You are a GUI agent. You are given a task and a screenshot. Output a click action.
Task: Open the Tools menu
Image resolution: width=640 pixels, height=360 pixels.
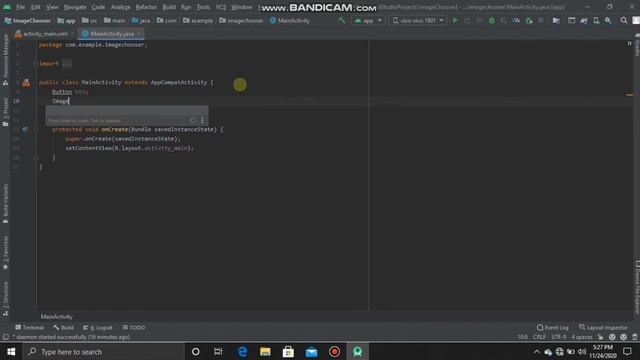click(x=203, y=7)
